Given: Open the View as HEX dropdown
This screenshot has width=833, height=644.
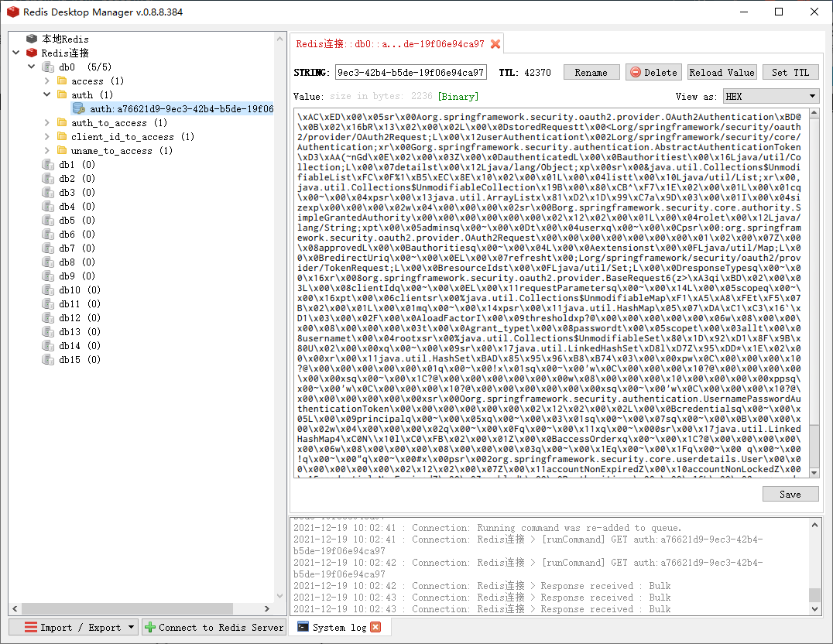Looking at the screenshot, I should [x=770, y=96].
